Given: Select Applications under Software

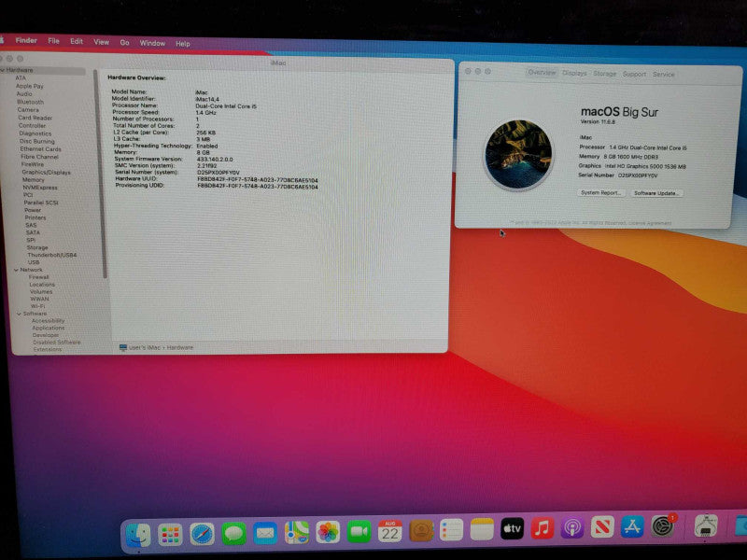Looking at the screenshot, I should (49, 328).
